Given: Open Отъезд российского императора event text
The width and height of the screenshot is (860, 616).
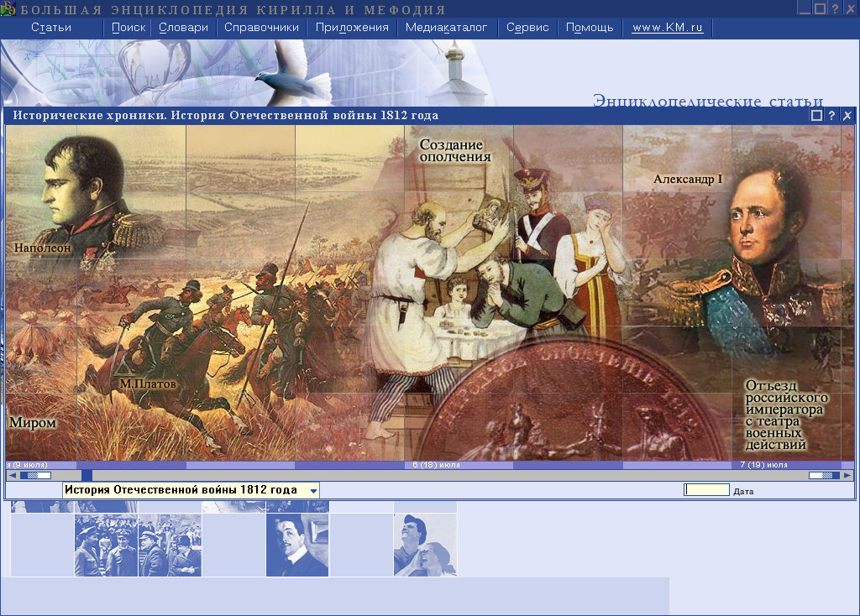Looking at the screenshot, I should pos(786,415).
